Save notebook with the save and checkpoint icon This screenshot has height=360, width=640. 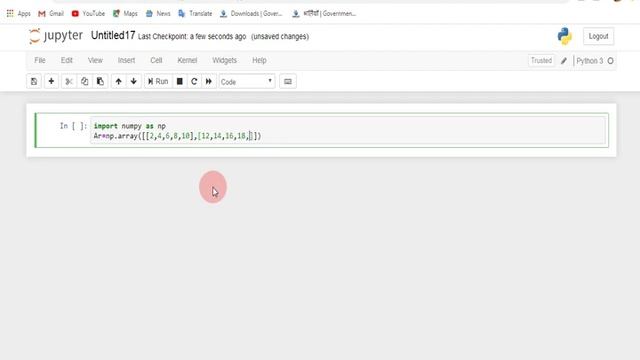(34, 82)
